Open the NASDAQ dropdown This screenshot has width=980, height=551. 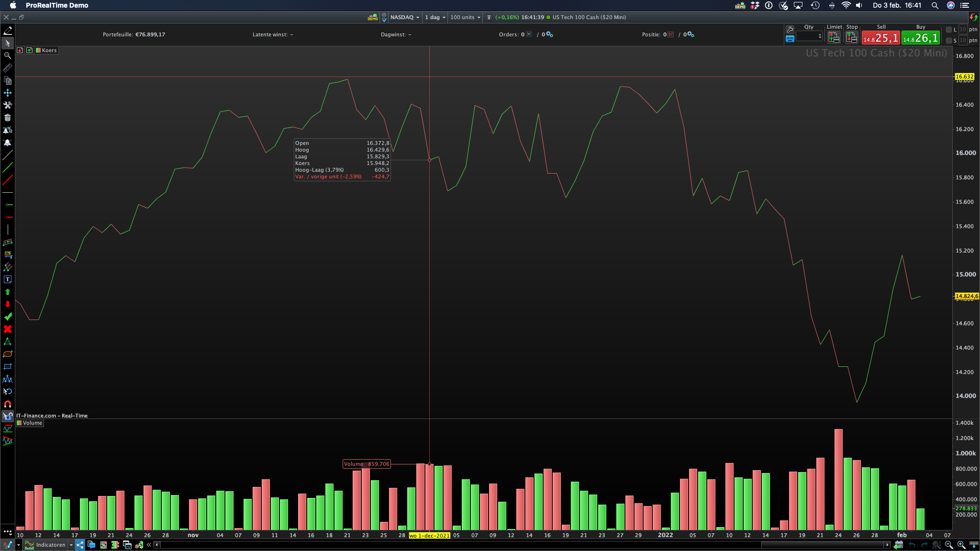pyautogui.click(x=404, y=17)
